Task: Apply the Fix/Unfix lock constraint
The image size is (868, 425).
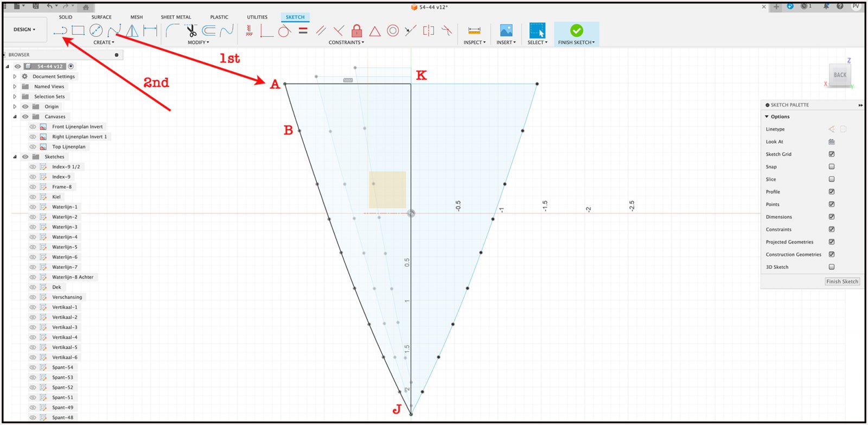Action: (356, 30)
